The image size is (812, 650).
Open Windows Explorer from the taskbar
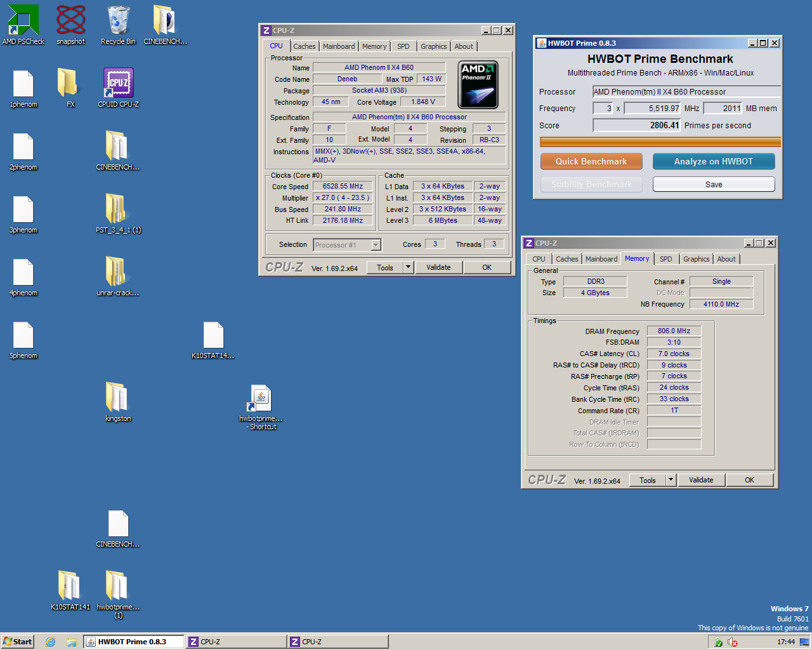point(72,642)
